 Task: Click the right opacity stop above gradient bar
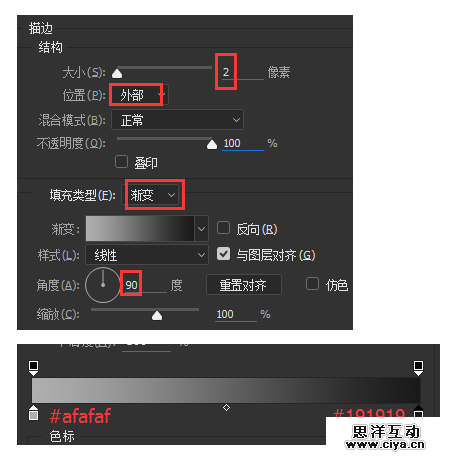coord(418,368)
